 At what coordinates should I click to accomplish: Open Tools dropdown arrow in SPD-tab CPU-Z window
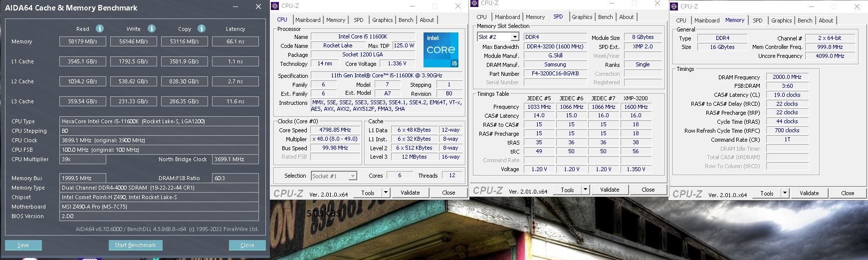[x=585, y=190]
